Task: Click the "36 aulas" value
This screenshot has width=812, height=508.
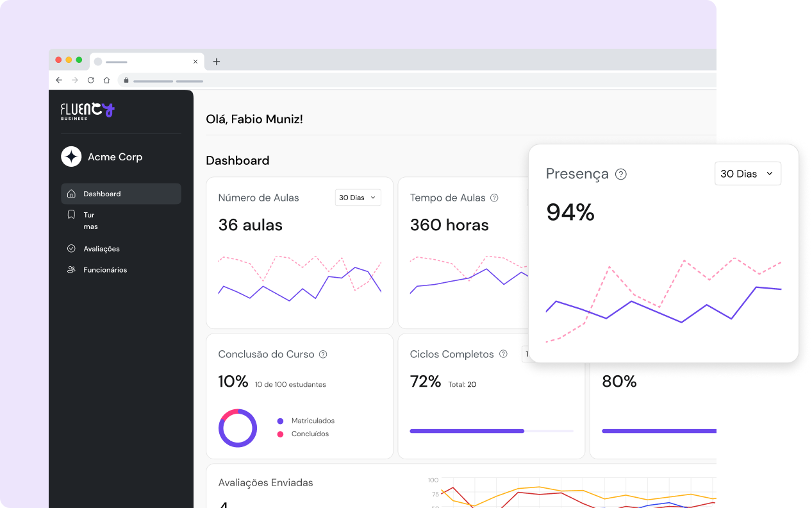Action: (x=251, y=225)
